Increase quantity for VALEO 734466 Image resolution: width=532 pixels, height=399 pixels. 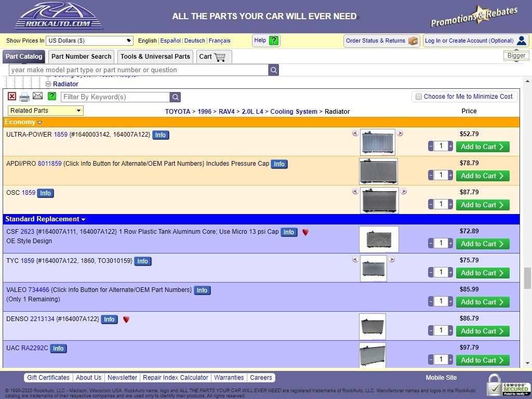[450, 302]
